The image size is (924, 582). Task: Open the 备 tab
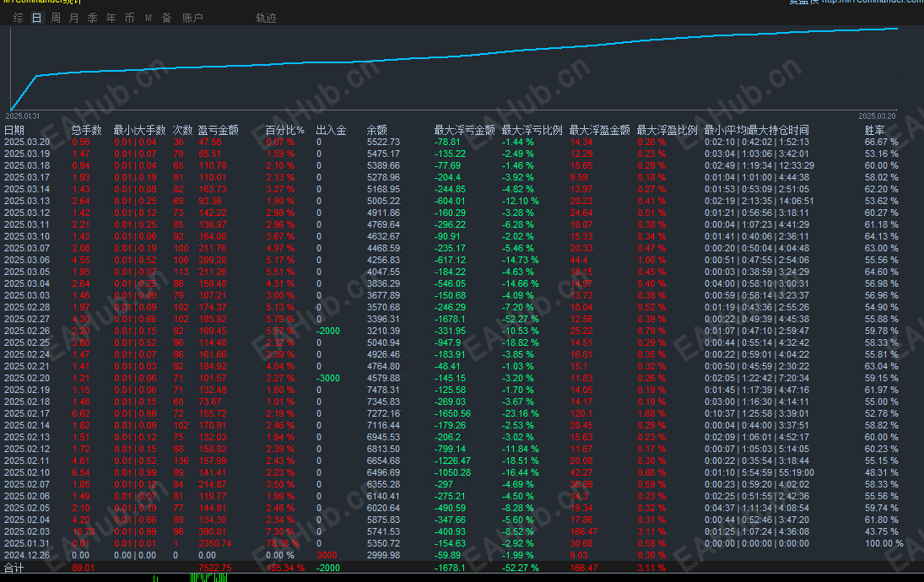pyautogui.click(x=167, y=19)
